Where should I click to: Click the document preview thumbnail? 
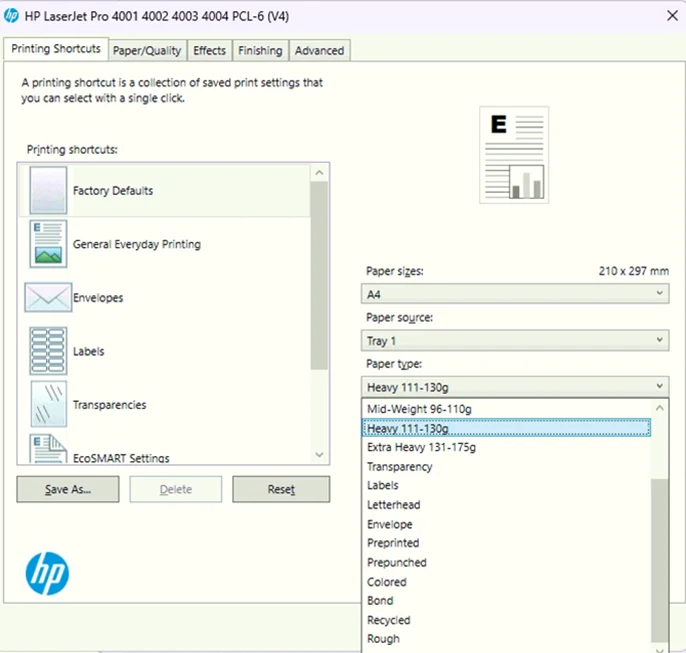(x=514, y=155)
